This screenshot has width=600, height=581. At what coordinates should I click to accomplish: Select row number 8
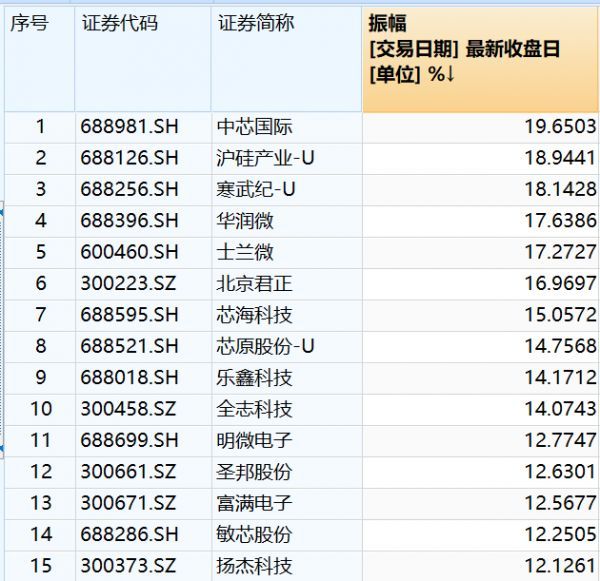pos(41,346)
